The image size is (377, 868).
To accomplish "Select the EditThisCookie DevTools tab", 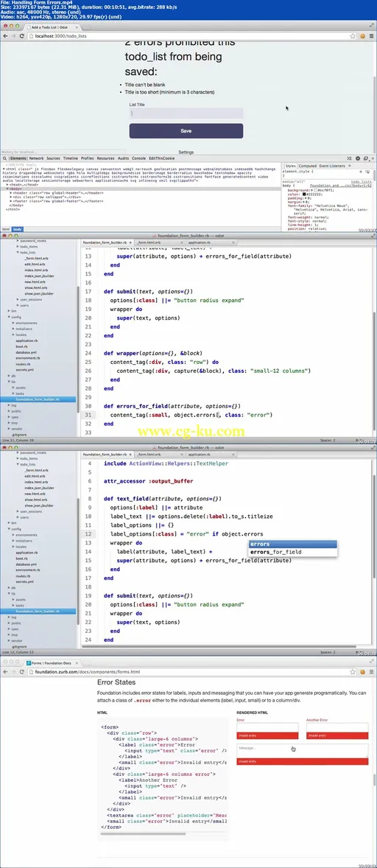I will [162, 158].
